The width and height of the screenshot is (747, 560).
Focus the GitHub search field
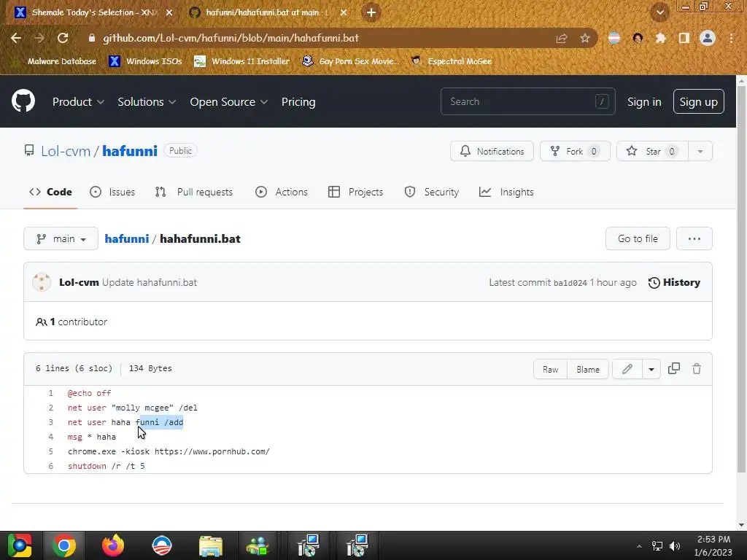point(528,101)
